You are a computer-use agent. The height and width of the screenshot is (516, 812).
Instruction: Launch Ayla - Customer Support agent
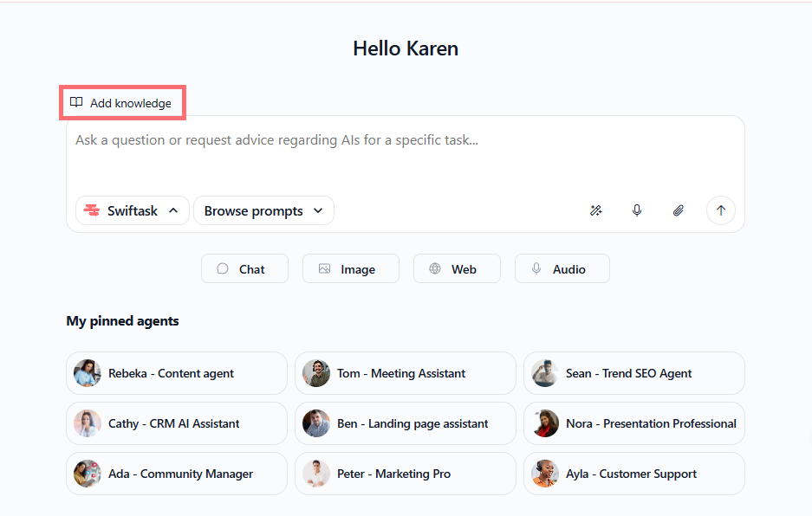pyautogui.click(x=633, y=474)
